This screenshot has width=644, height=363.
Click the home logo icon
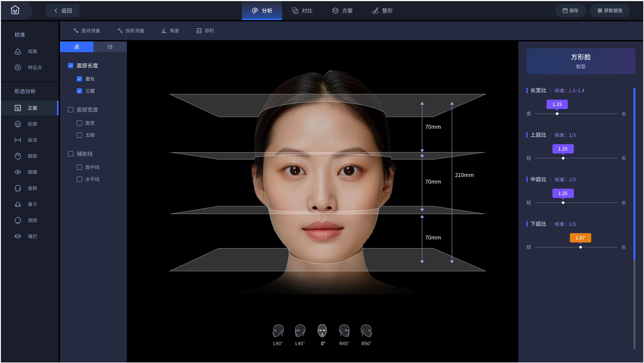pos(15,10)
